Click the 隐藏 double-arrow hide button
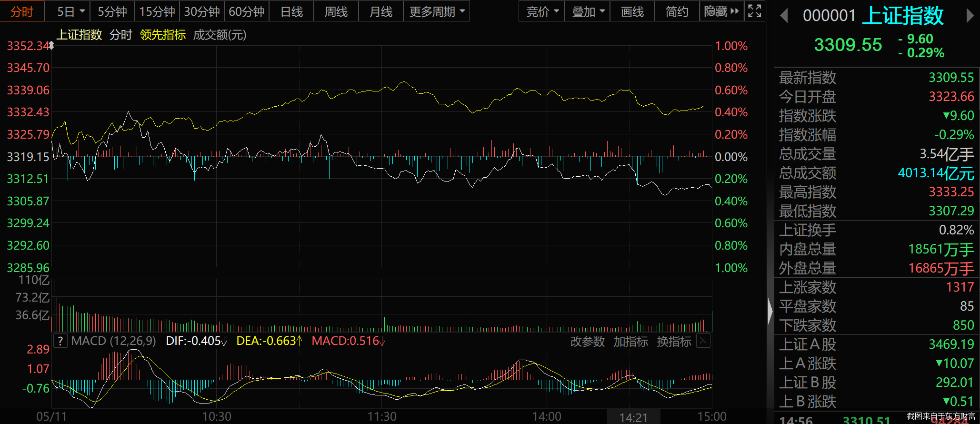 click(x=721, y=11)
